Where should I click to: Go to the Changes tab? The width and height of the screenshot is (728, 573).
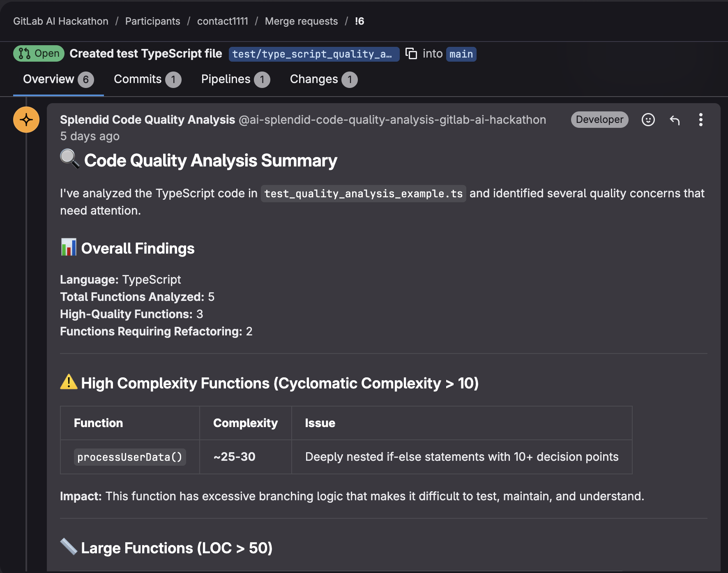tap(323, 79)
